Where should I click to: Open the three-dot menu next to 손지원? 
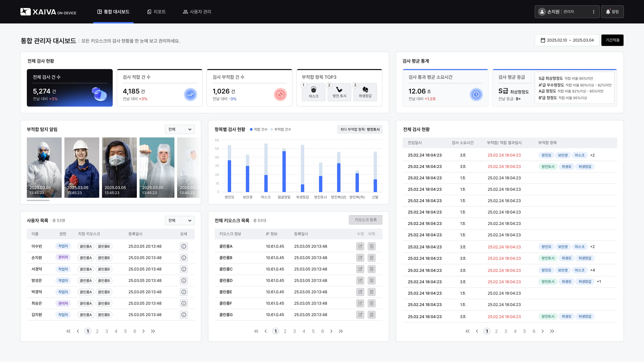click(594, 12)
